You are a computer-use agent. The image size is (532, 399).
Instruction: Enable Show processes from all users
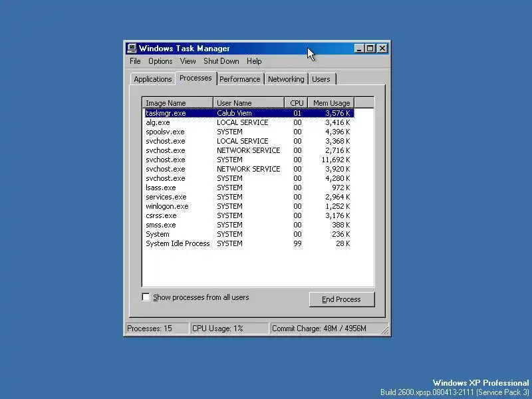click(146, 297)
